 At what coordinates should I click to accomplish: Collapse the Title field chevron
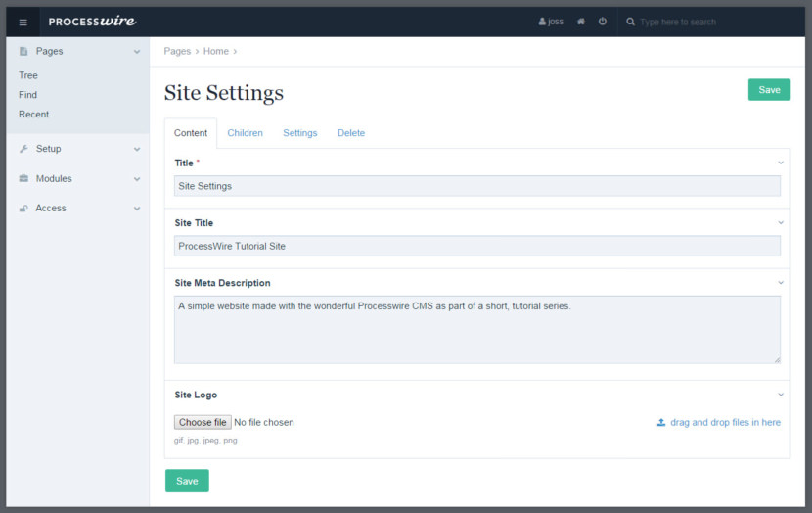[781, 163]
